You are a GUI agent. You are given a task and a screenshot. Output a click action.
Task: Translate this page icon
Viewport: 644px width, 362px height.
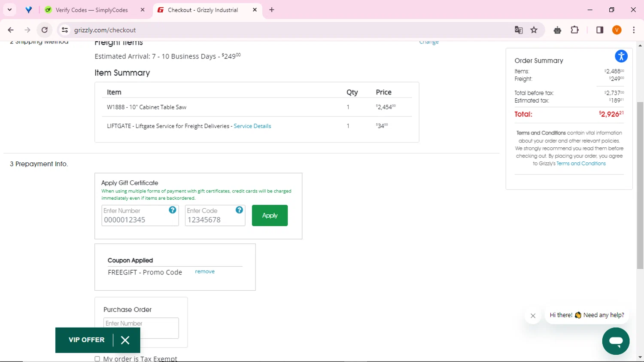click(x=519, y=30)
